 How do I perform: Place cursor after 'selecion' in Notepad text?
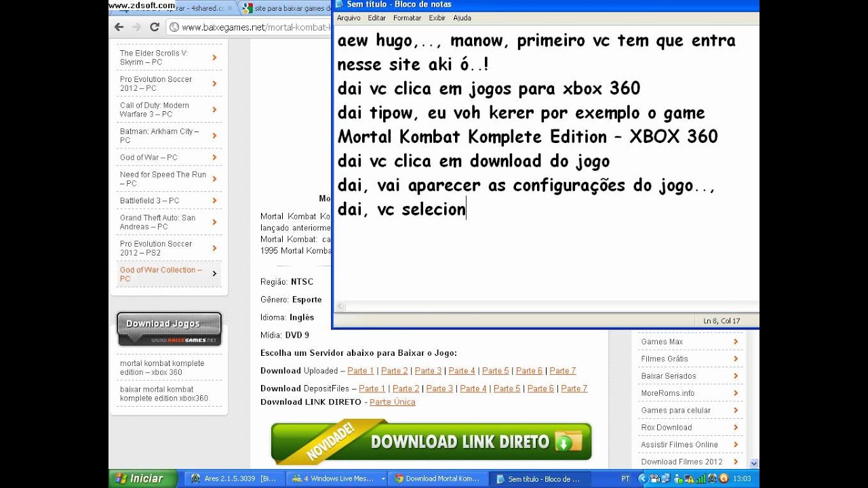[466, 209]
